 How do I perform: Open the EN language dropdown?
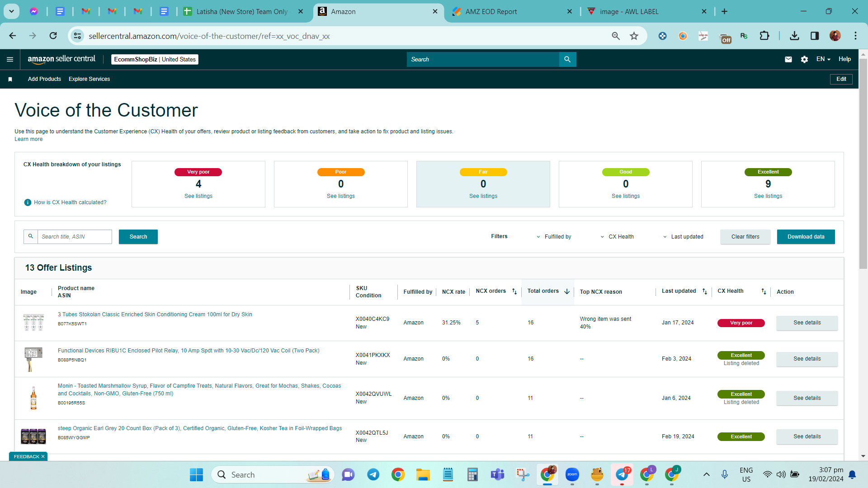point(823,59)
